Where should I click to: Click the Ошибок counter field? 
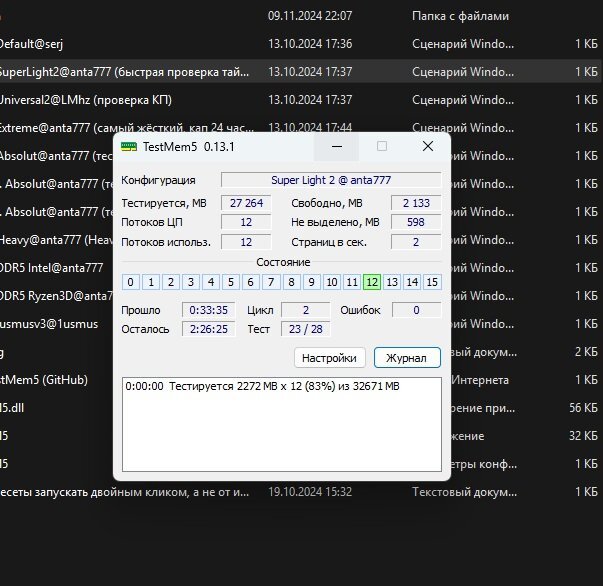(415, 310)
